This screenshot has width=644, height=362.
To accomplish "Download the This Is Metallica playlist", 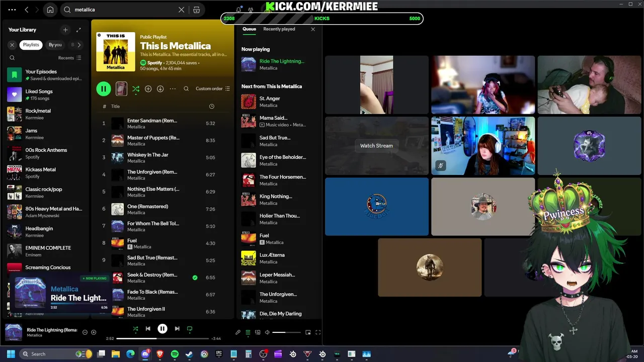I will tap(160, 88).
